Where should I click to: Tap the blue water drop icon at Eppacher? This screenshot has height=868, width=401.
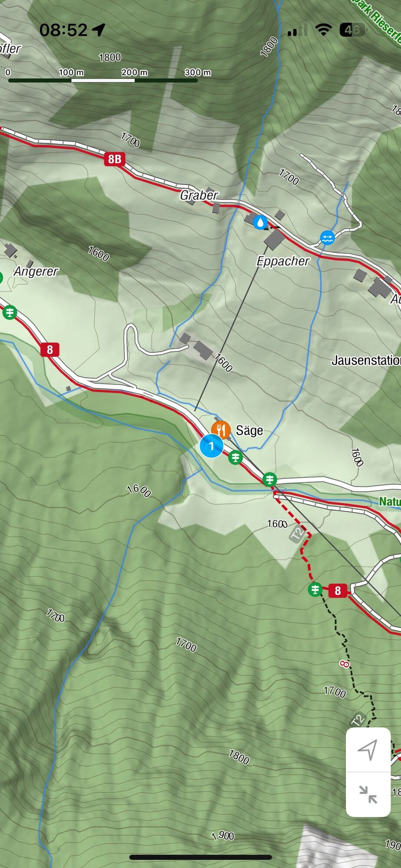point(260,222)
